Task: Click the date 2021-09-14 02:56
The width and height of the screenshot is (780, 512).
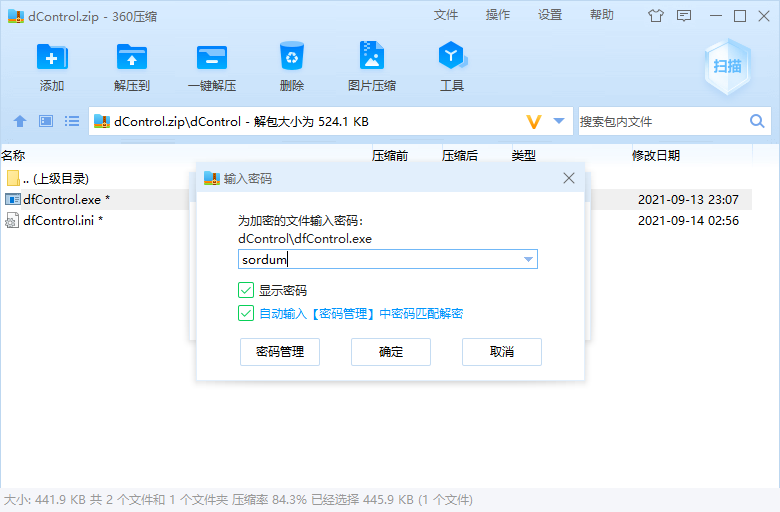Action: click(x=688, y=220)
